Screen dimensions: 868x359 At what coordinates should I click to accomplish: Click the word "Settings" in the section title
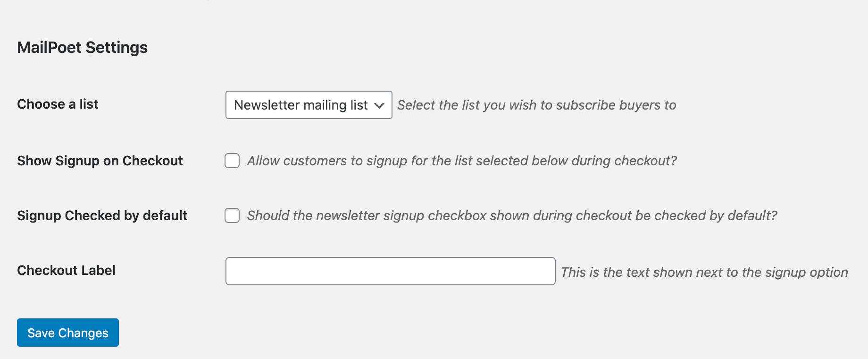[x=117, y=47]
